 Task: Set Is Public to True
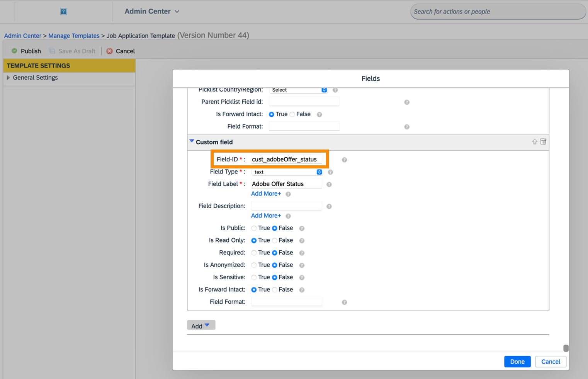(254, 228)
